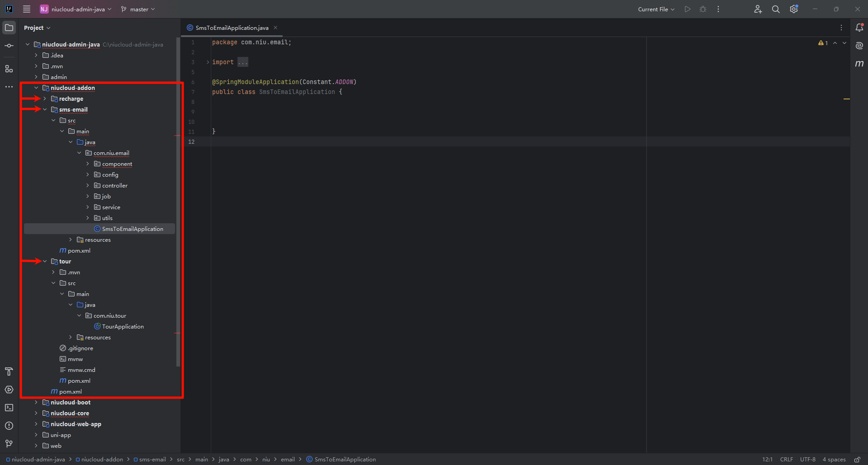Viewport: 868px width, 465px height.
Task: Open the main hamburger menu
Action: pyautogui.click(x=27, y=9)
